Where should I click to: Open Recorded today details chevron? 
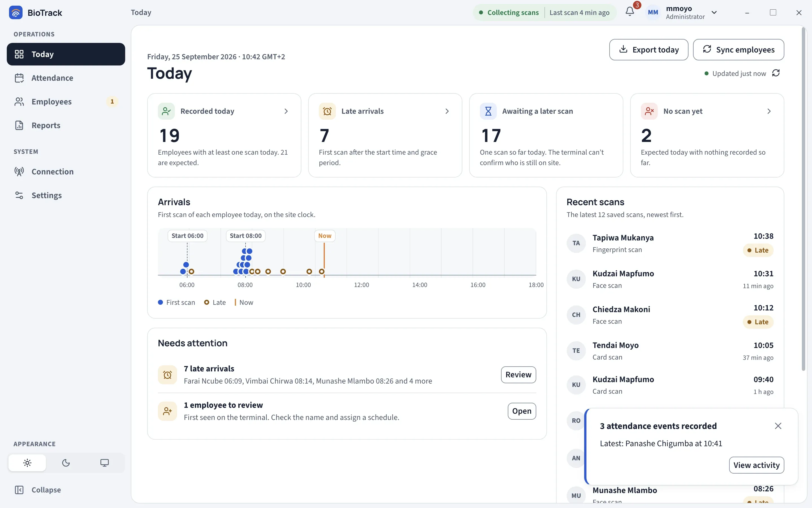(x=286, y=111)
